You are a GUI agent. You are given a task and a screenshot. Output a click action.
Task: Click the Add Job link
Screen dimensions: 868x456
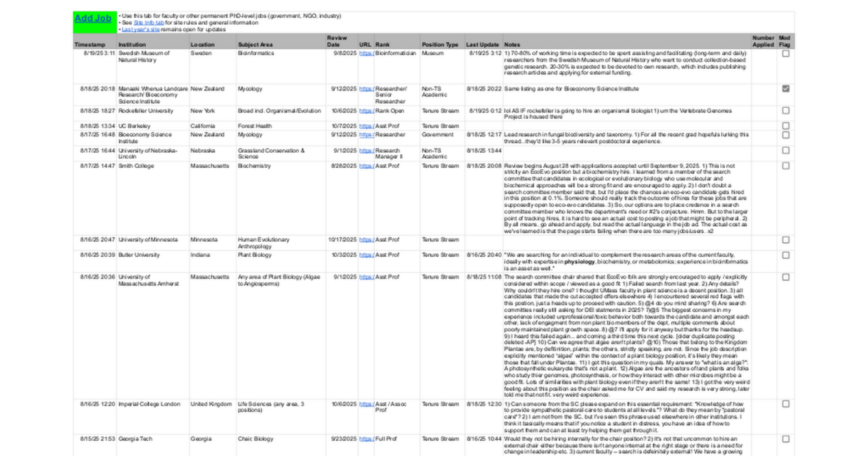click(x=93, y=18)
